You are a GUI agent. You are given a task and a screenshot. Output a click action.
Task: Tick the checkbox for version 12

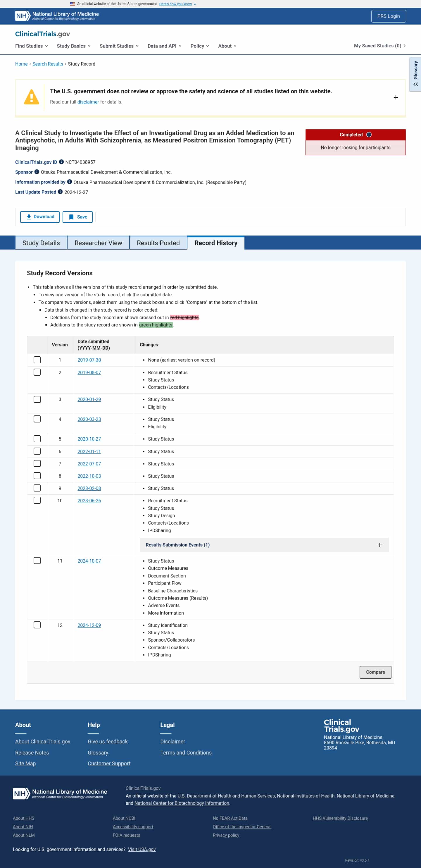[37, 625]
